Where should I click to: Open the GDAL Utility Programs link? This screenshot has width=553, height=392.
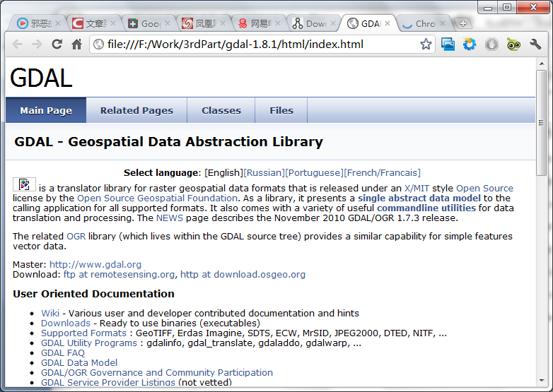pos(89,343)
